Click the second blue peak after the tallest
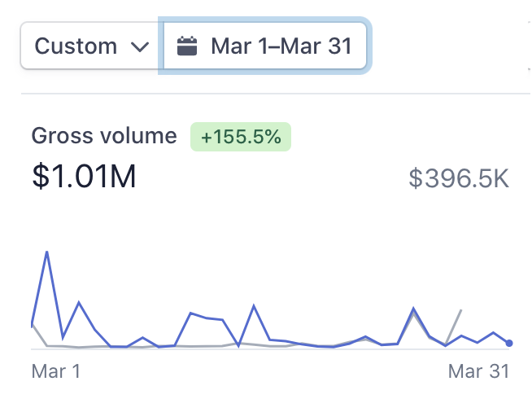 79,302
